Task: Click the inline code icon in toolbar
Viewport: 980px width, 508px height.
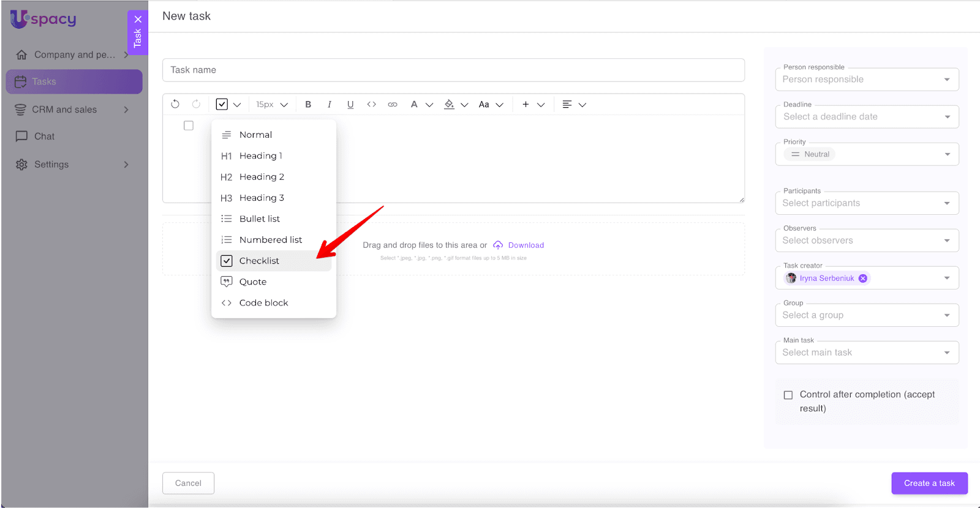Action: (372, 105)
